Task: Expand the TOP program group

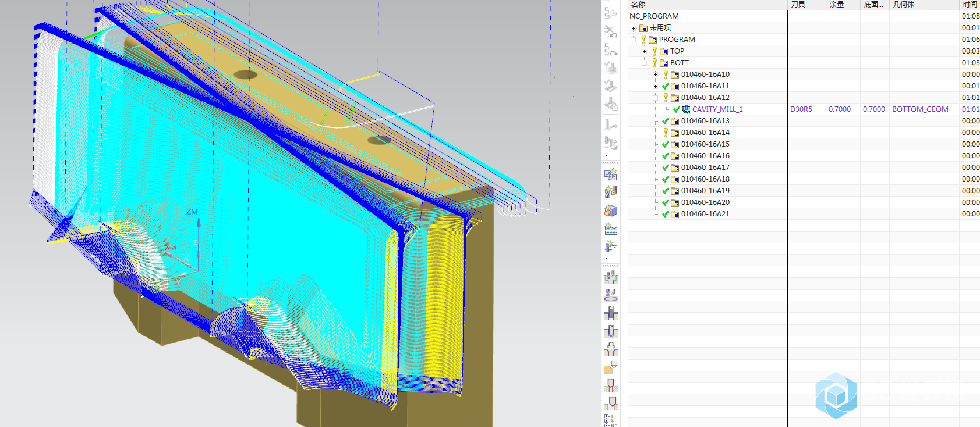Action: click(x=644, y=51)
